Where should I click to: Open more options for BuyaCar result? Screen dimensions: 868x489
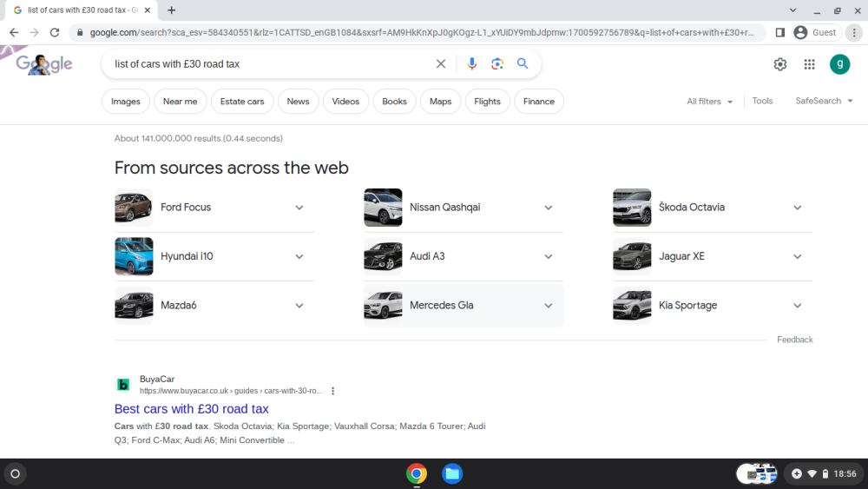[332, 391]
